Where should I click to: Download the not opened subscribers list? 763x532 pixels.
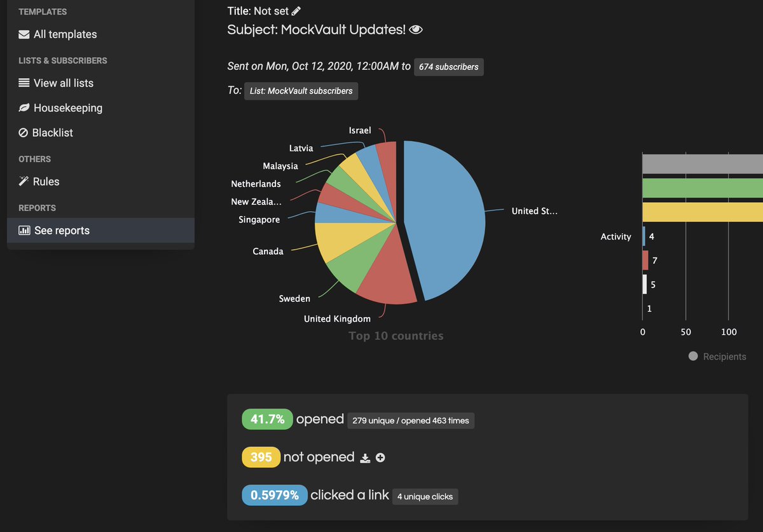[365, 458]
